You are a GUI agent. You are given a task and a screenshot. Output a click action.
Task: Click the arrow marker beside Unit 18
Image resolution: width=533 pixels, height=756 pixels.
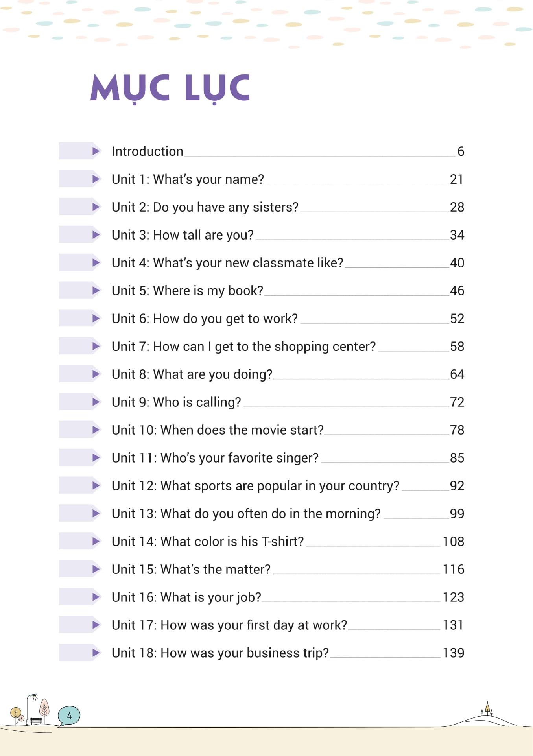pos(96,653)
